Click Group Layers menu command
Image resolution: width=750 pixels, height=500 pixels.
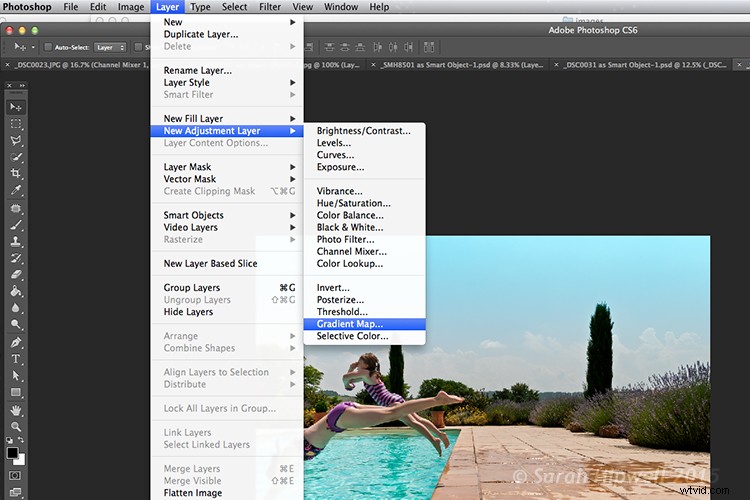pos(227,288)
